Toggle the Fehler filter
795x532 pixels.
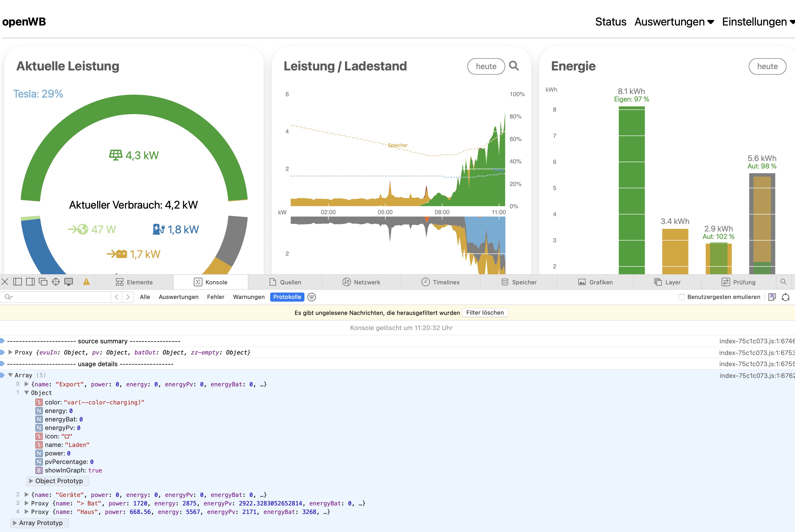coord(216,297)
